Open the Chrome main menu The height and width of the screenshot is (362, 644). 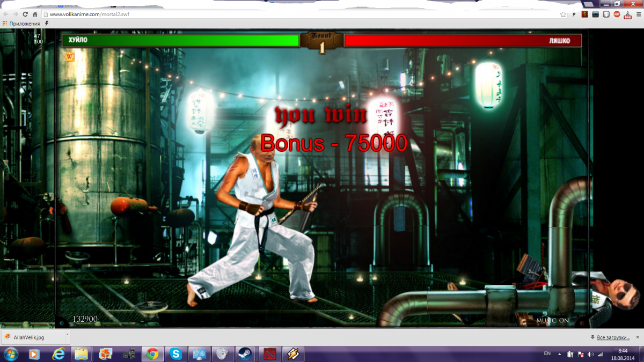tap(638, 14)
